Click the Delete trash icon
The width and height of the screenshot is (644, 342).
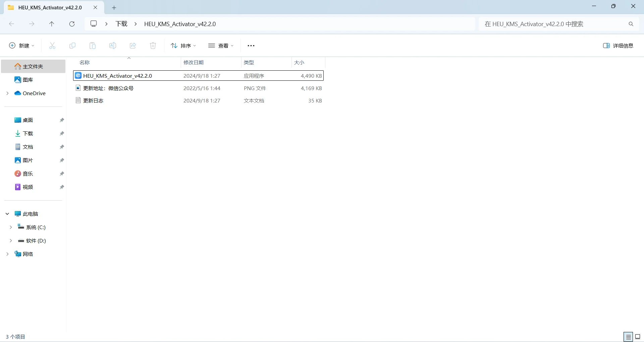(153, 46)
